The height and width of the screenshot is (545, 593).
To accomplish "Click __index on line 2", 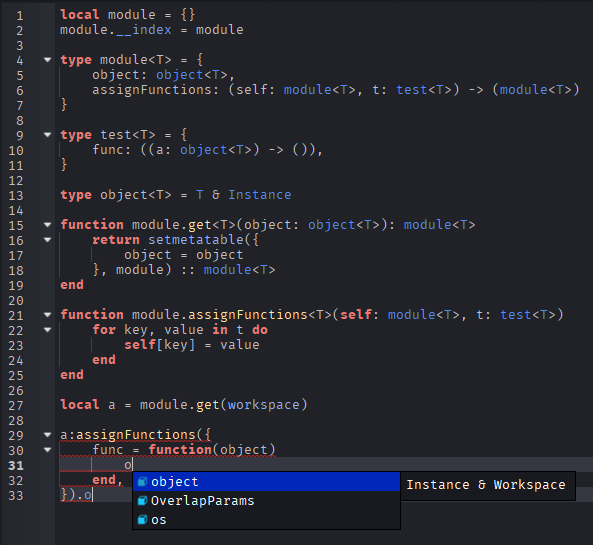I will [144, 30].
